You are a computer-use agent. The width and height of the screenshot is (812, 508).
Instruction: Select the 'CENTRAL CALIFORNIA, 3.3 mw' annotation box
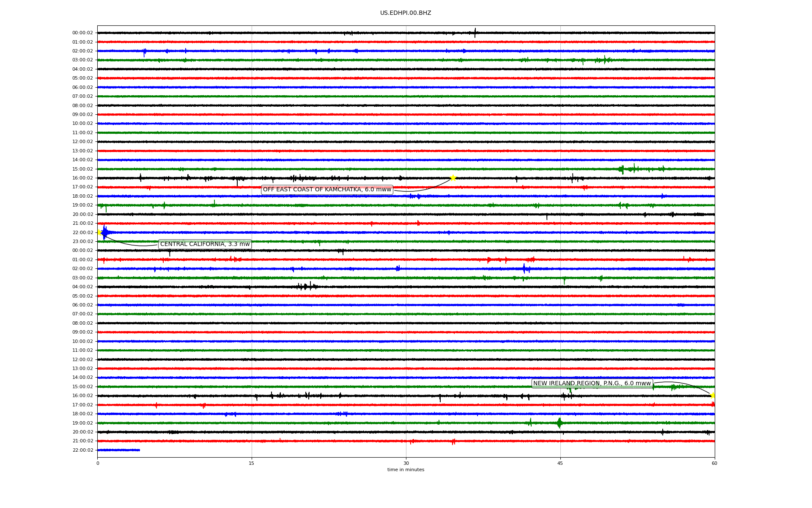pyautogui.click(x=205, y=244)
